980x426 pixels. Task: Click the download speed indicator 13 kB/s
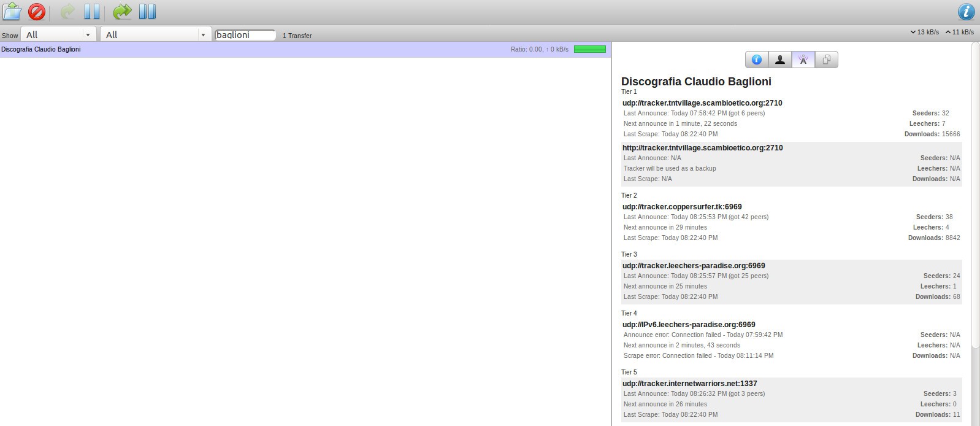[x=924, y=32]
